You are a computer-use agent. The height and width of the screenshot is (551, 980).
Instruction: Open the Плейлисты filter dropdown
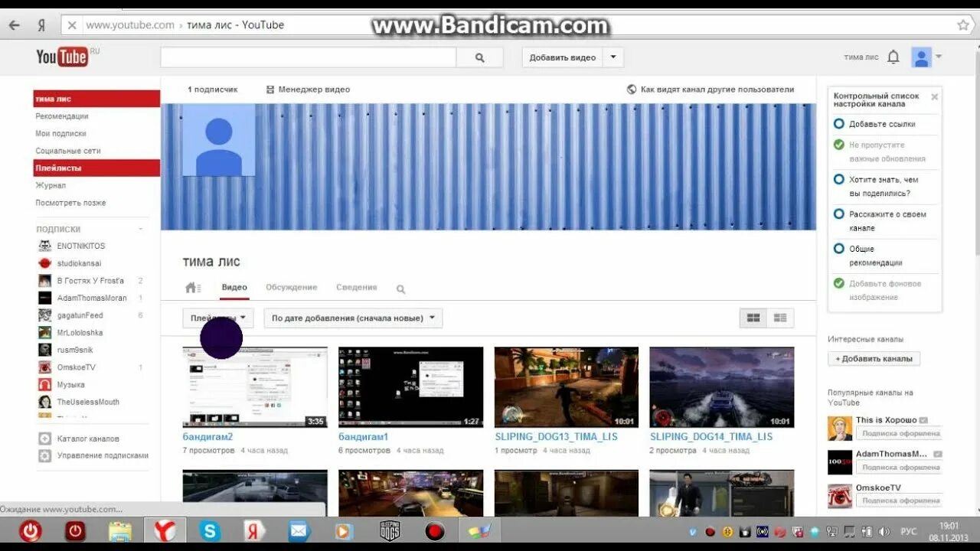pyautogui.click(x=218, y=318)
